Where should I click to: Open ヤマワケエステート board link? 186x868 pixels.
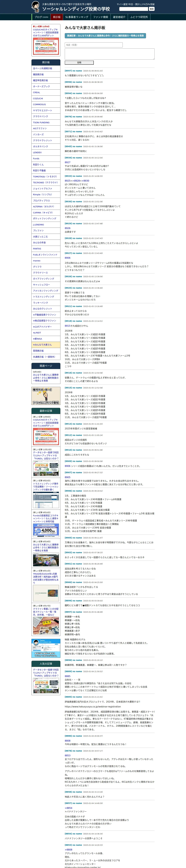click(46, 111)
